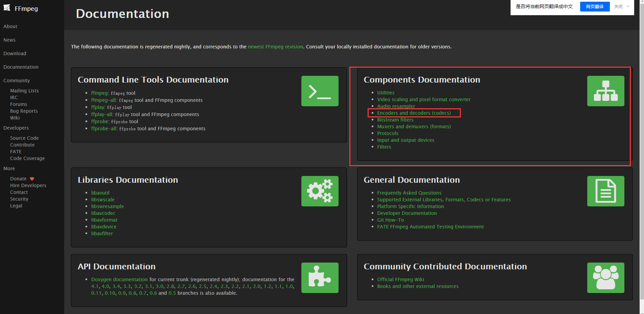This screenshot has width=644, height=314.
Task: Open the Download sidebar item
Action: (15, 53)
